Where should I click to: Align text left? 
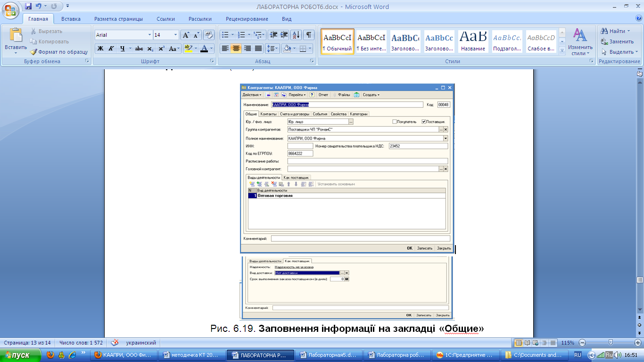click(225, 49)
